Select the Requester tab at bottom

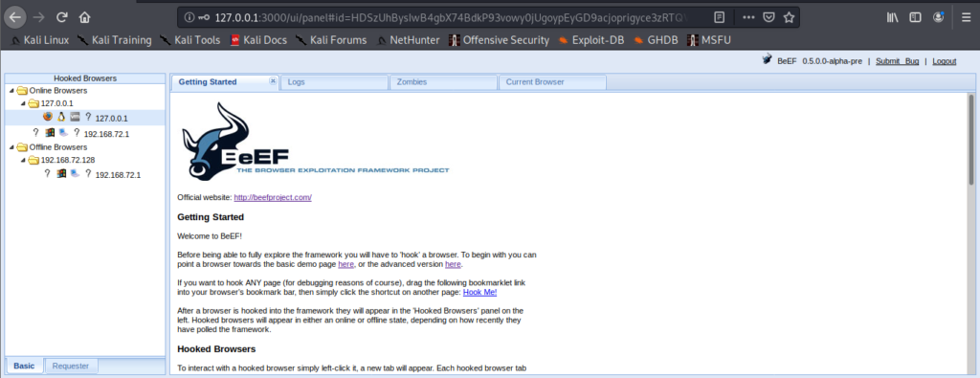click(x=71, y=367)
